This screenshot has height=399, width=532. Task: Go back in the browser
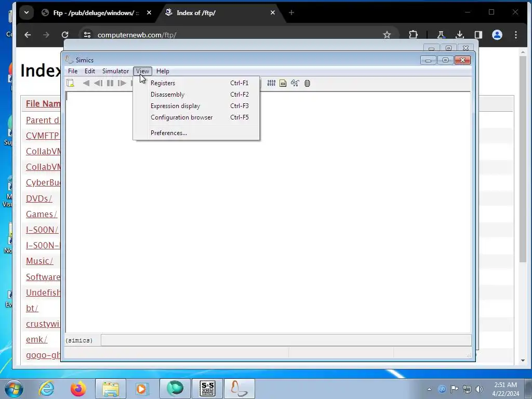pos(28,35)
